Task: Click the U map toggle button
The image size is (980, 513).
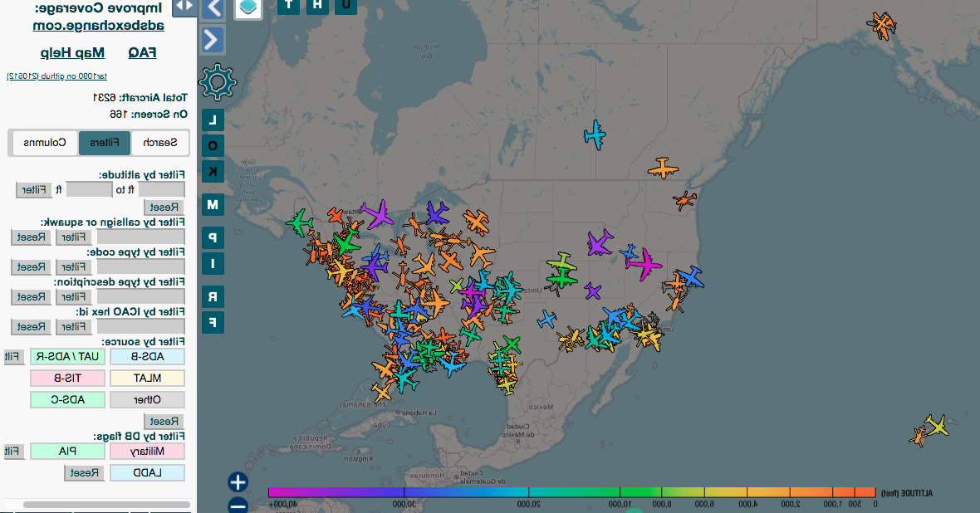Action: pos(345,7)
